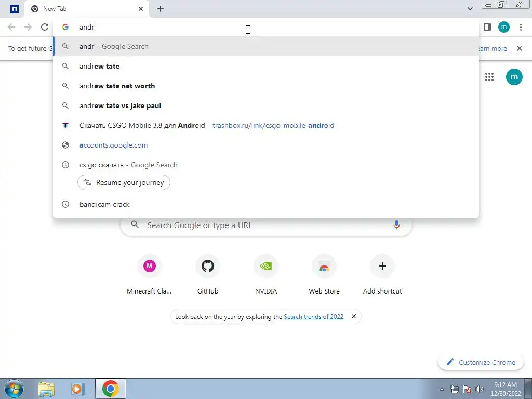The width and height of the screenshot is (532, 399).
Task: Dismiss the info bar with the X
Action: (520, 48)
